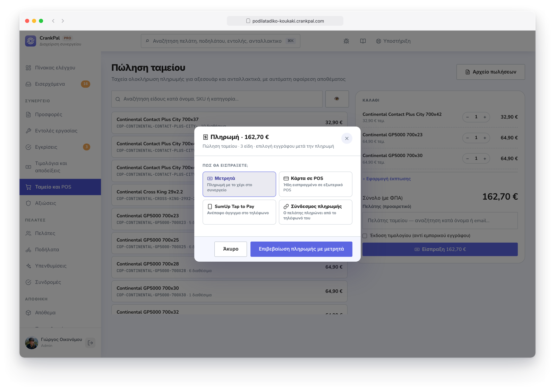Open Απόθεμα inventory
The height and width of the screenshot is (392, 555).
tap(60, 313)
